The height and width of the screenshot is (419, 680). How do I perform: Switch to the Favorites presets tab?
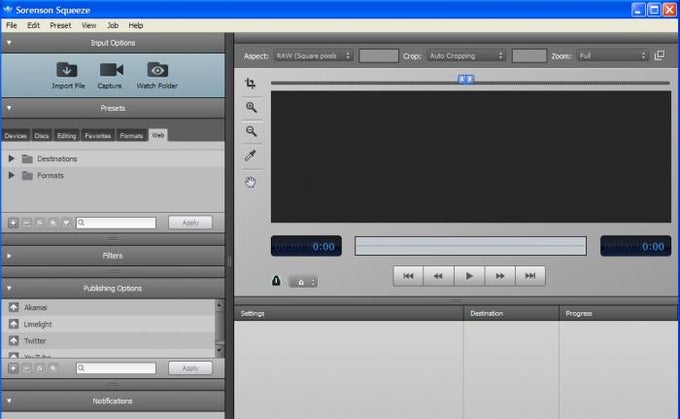(98, 136)
